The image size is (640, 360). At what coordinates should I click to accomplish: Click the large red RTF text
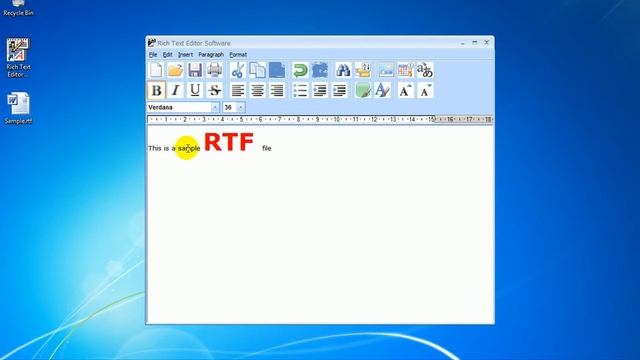click(229, 142)
